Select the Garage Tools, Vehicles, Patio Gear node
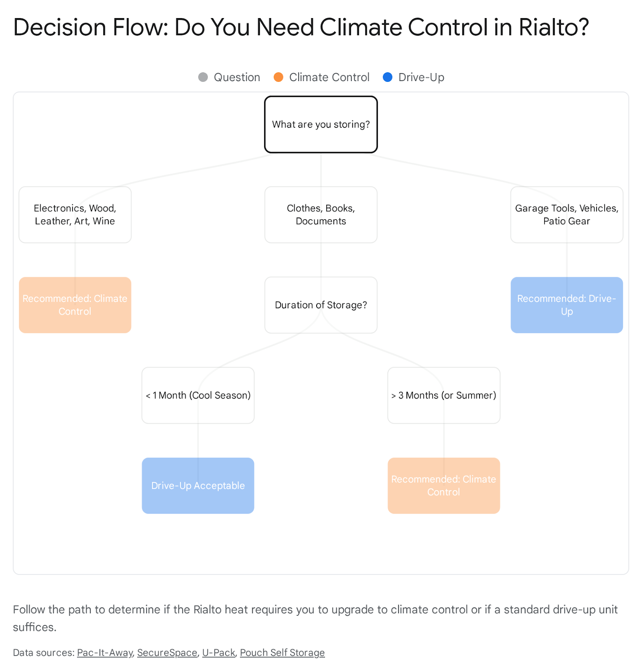 [566, 215]
